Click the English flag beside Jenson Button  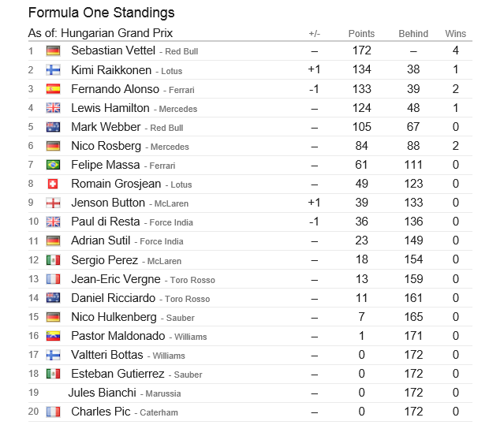click(x=54, y=203)
